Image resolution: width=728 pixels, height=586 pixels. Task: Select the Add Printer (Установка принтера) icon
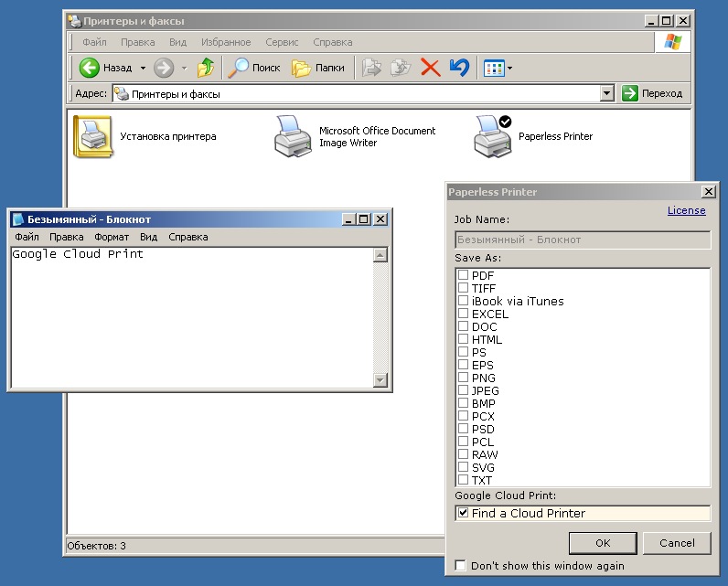coord(93,136)
